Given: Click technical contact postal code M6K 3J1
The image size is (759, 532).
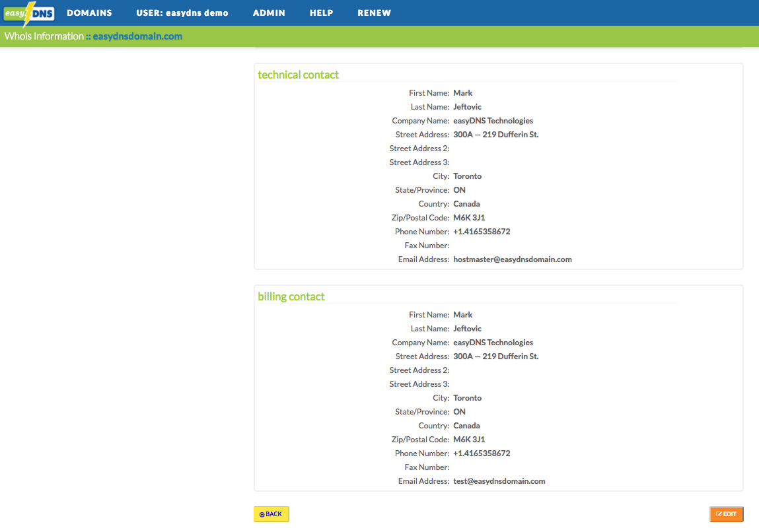Looking at the screenshot, I should (469, 218).
